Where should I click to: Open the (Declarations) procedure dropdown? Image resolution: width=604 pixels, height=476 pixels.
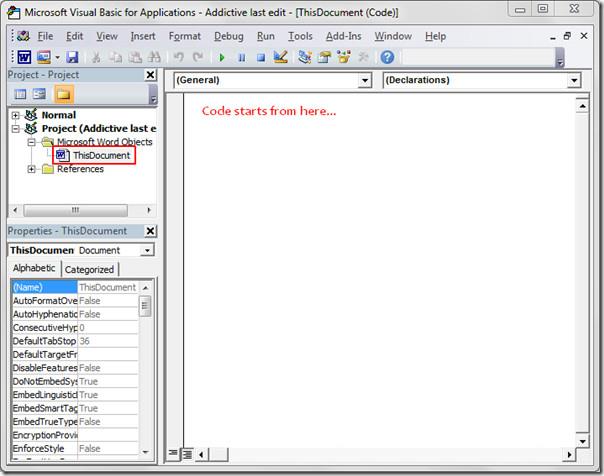[x=574, y=80]
